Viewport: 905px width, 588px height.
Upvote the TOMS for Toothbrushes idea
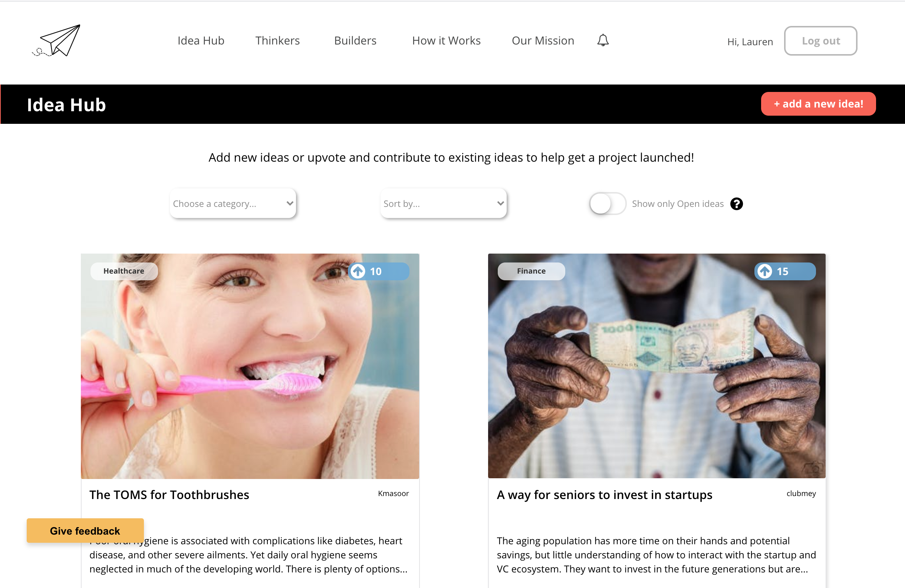(358, 271)
